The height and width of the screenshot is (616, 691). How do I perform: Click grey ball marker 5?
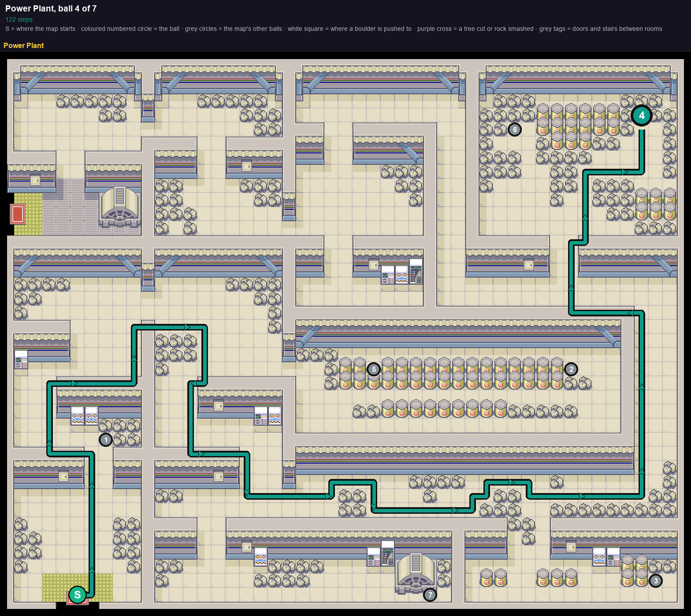coord(374,369)
